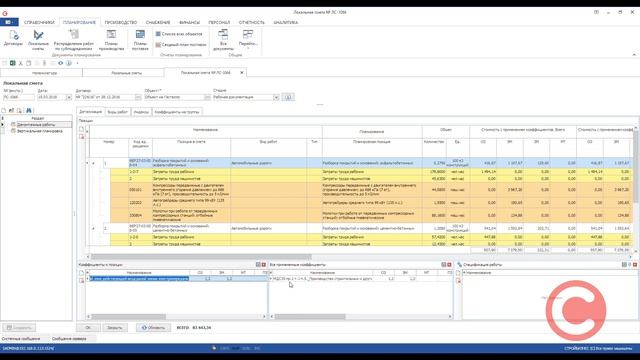Click the blue application menu button

[x=9, y=22]
